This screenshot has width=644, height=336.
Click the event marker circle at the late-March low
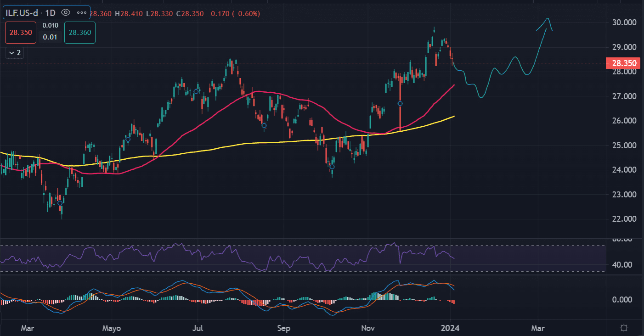(60, 203)
